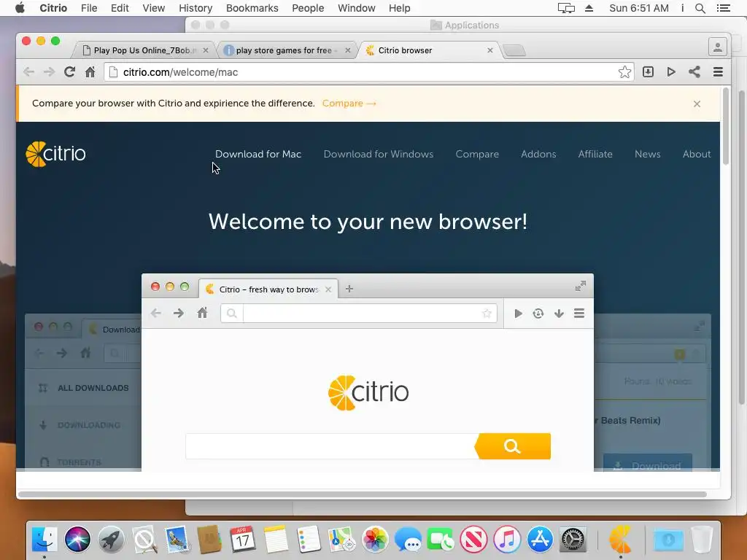Open the Help menu

399,8
